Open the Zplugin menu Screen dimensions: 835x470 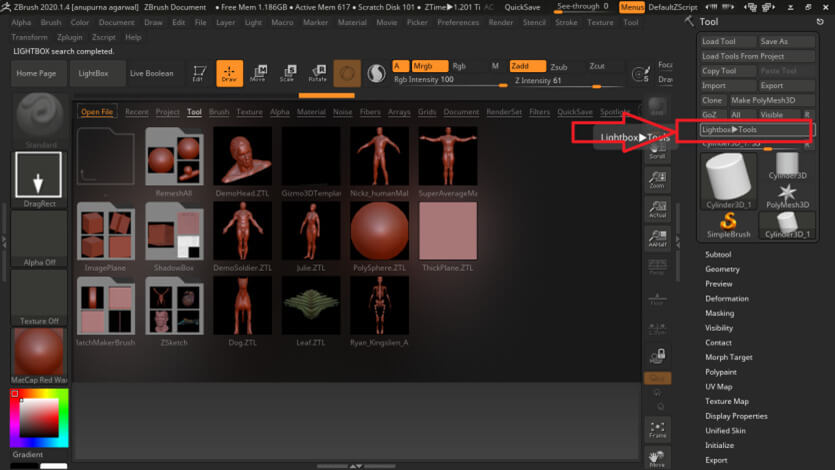(70, 37)
